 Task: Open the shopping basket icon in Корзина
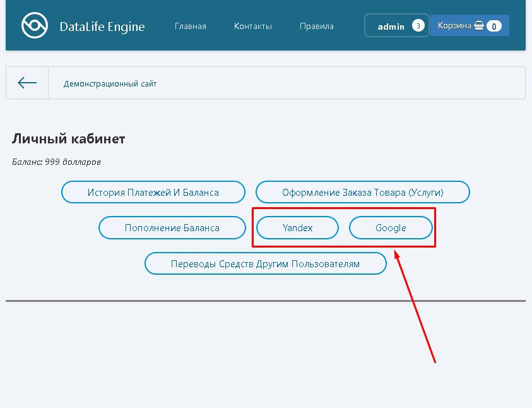[479, 25]
